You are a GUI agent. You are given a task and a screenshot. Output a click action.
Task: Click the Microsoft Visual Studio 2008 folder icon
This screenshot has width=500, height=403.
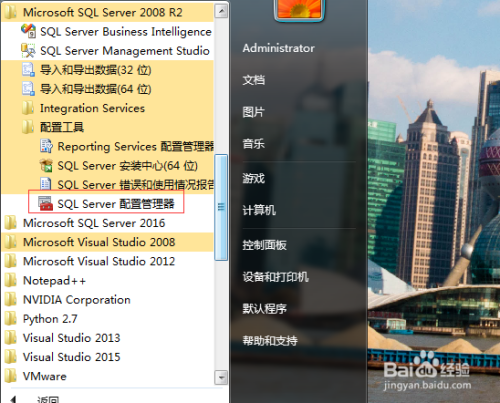point(10,242)
